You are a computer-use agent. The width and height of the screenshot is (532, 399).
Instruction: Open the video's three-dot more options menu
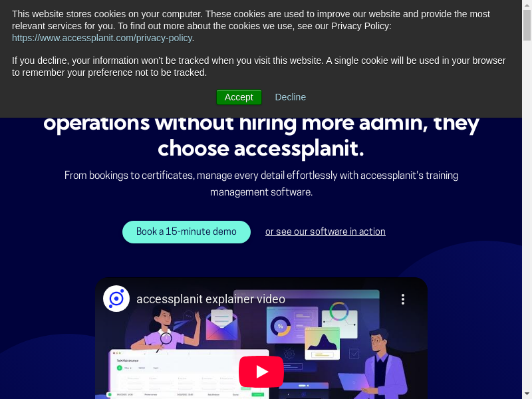(403, 299)
